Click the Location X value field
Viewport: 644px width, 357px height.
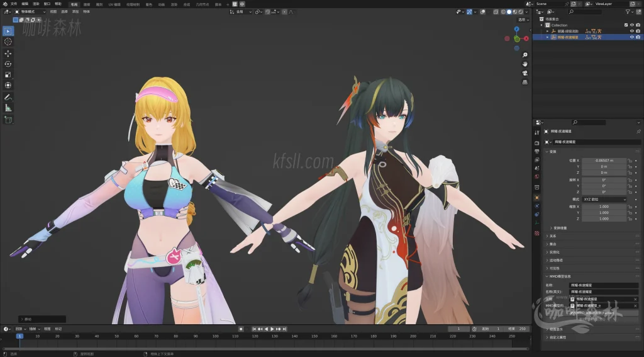604,161
